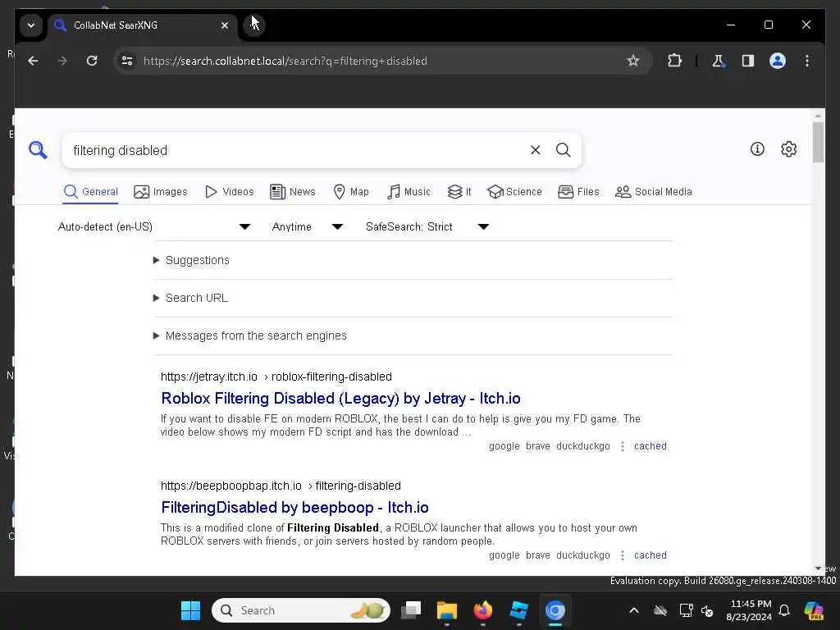Click the muted volume tray icon

[707, 610]
